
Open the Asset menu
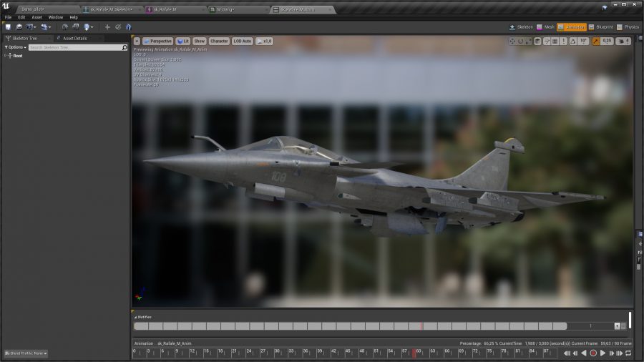tap(36, 17)
